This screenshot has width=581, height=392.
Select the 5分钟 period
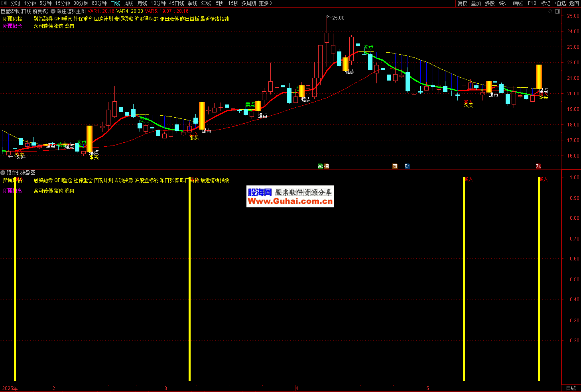tap(45, 3)
